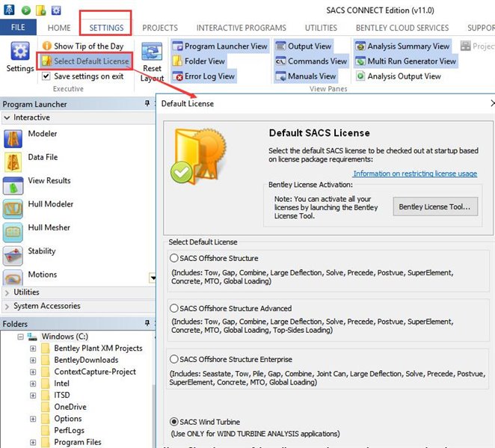Toggle Multi Run Generator View pane

click(406, 61)
